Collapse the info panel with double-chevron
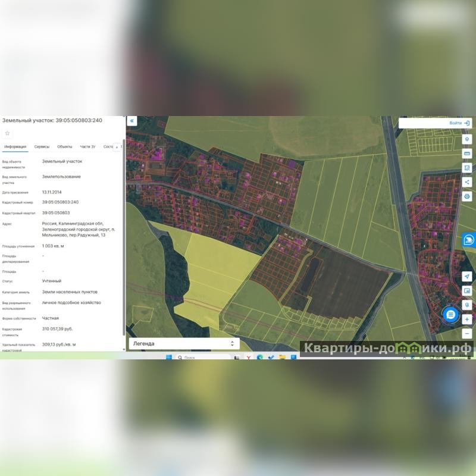This screenshot has width=476, height=476. point(132,121)
